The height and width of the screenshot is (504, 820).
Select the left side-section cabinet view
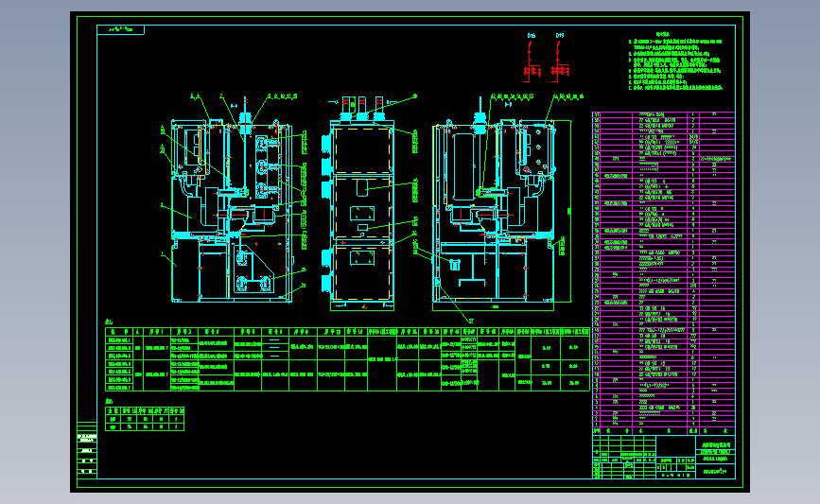[232, 212]
